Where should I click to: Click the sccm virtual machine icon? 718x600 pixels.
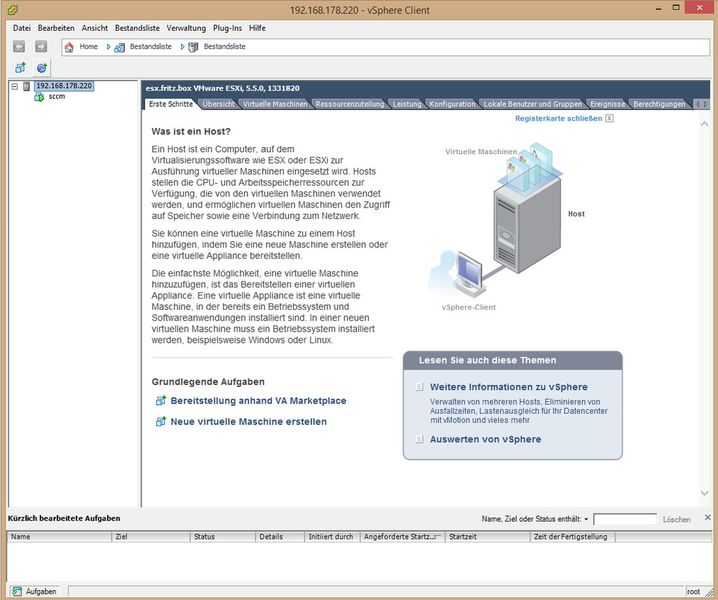(39, 97)
